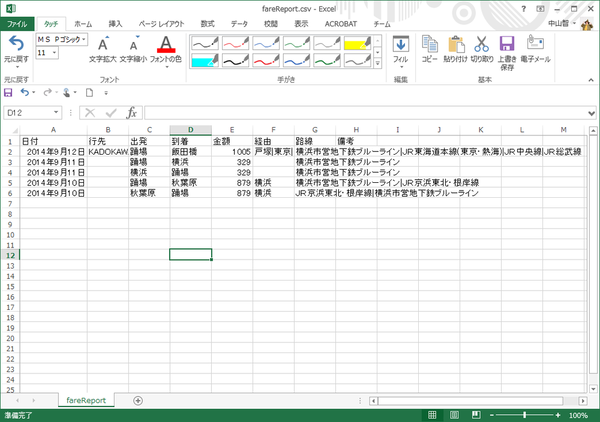Click cell with amount 1005
600x422 pixels.
tap(232, 152)
